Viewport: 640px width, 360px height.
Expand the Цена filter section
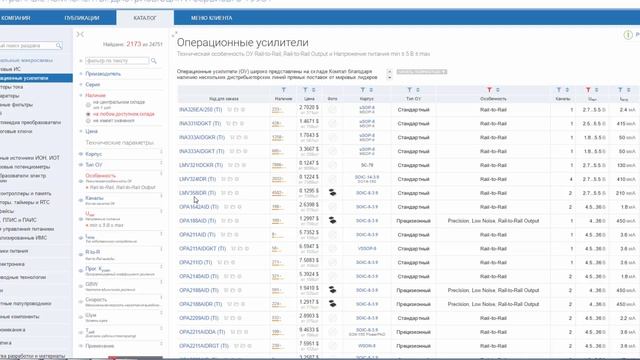coord(91,131)
